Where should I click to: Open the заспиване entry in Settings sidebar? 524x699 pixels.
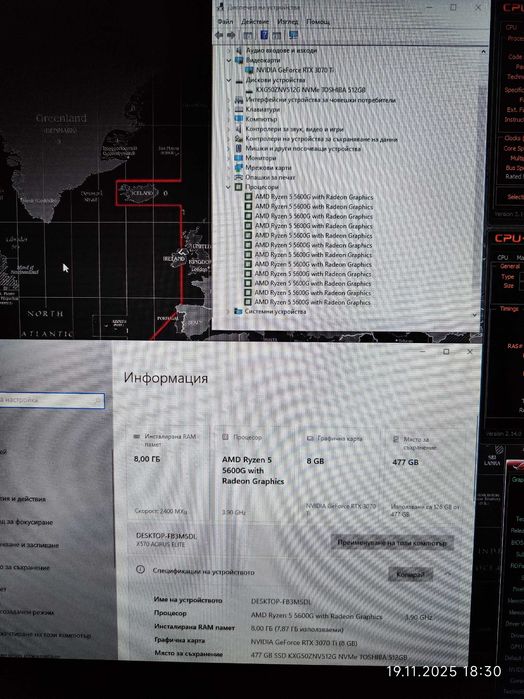pyautogui.click(x=29, y=545)
